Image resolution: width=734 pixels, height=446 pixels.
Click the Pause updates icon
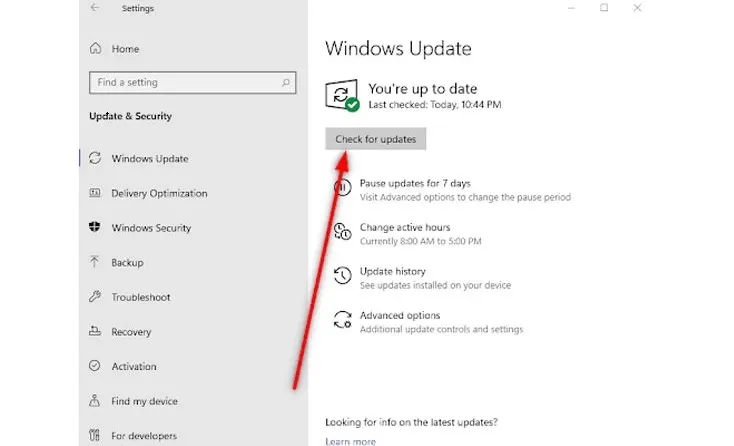point(342,188)
